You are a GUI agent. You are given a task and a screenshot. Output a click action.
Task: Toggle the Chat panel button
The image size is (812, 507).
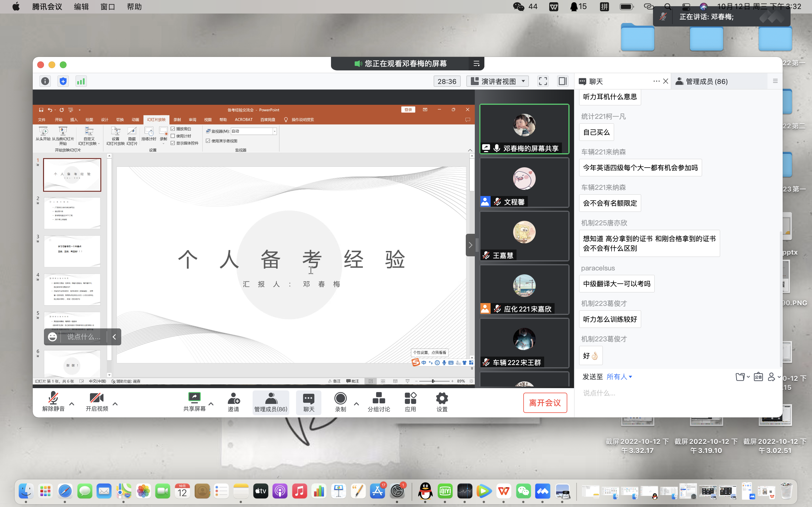pos(308,402)
